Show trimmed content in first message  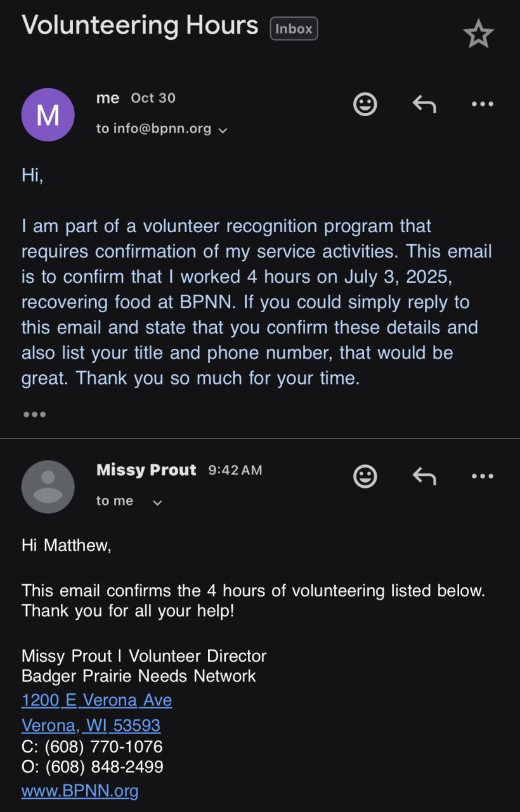tap(34, 415)
